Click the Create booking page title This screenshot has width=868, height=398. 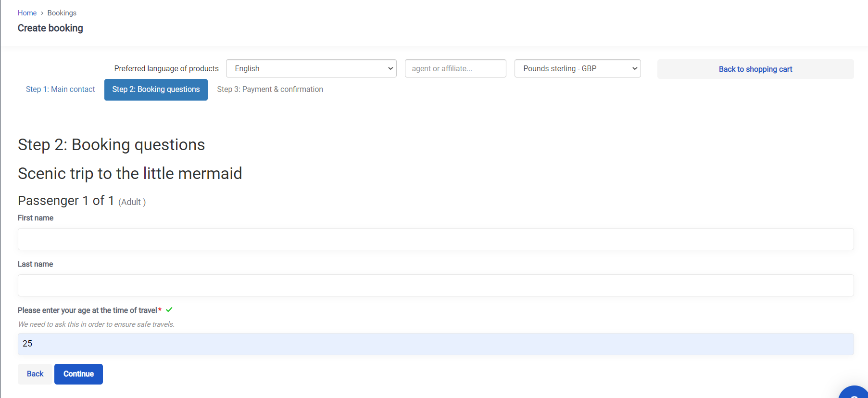50,28
